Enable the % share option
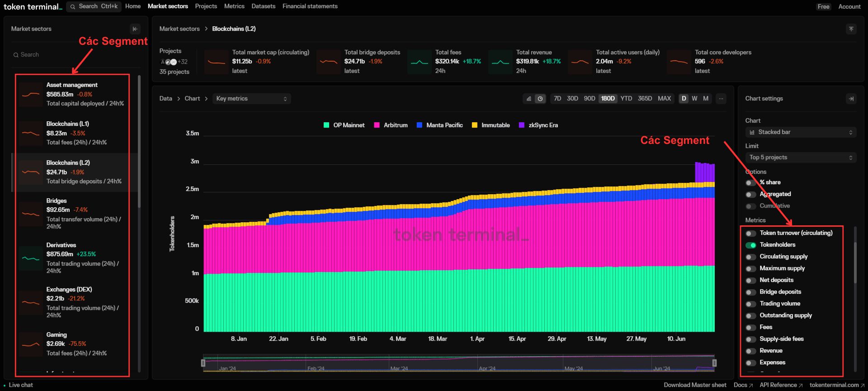Viewport: 868px width, 391px height. (x=750, y=183)
